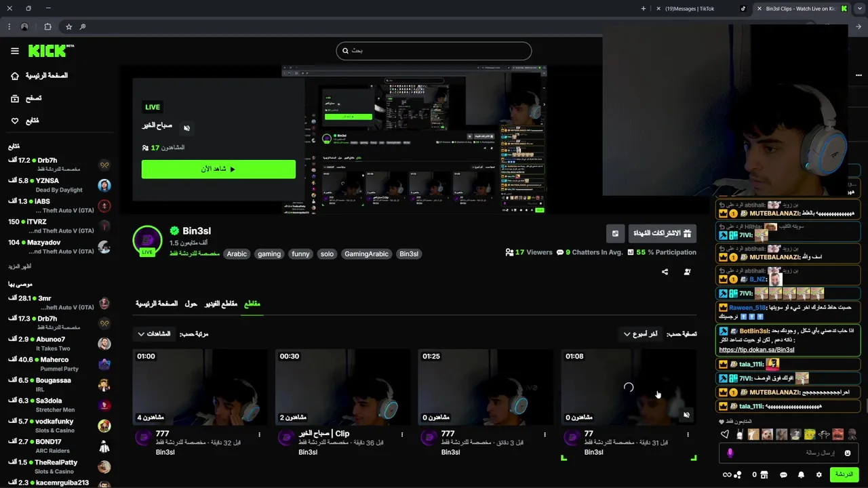Click the Bin3sl channel avatar with LIVE badge
The image size is (868, 488).
coord(147,240)
